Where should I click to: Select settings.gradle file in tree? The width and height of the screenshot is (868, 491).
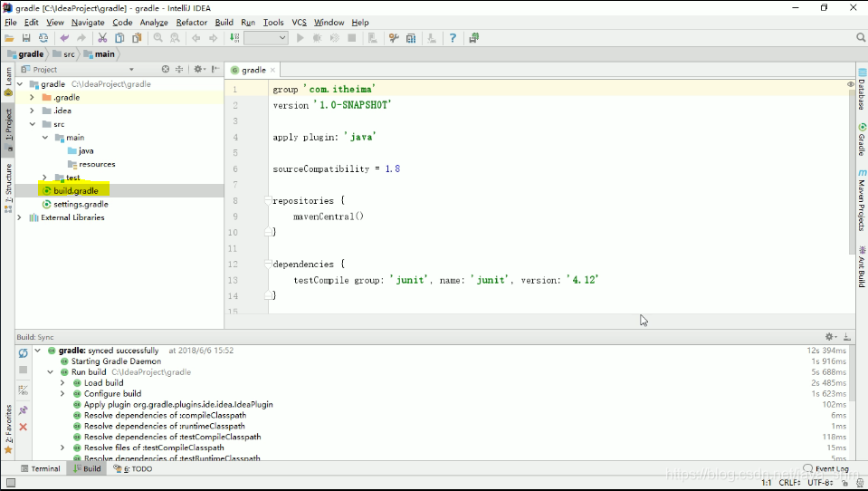click(x=75, y=204)
